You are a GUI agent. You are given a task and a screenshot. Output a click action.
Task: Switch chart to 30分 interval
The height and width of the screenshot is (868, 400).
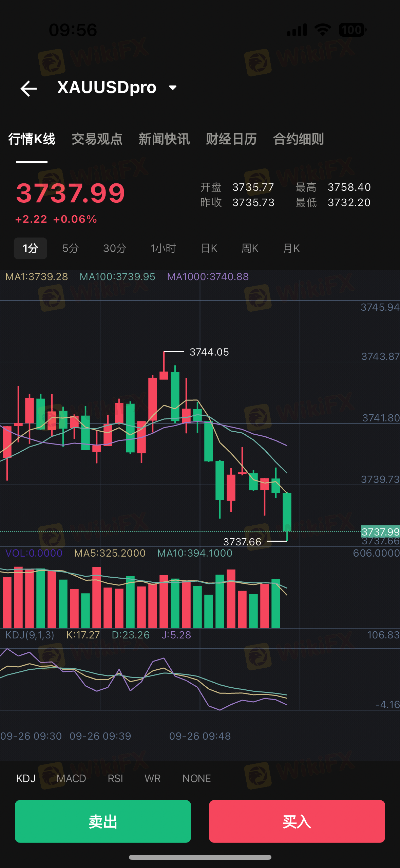[115, 248]
